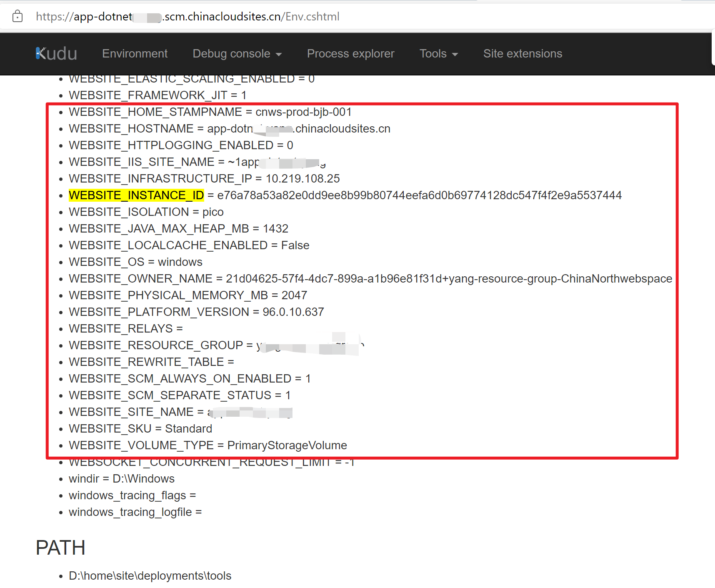715x588 pixels.
Task: Click the lock icon in the address bar
Action: [17, 17]
